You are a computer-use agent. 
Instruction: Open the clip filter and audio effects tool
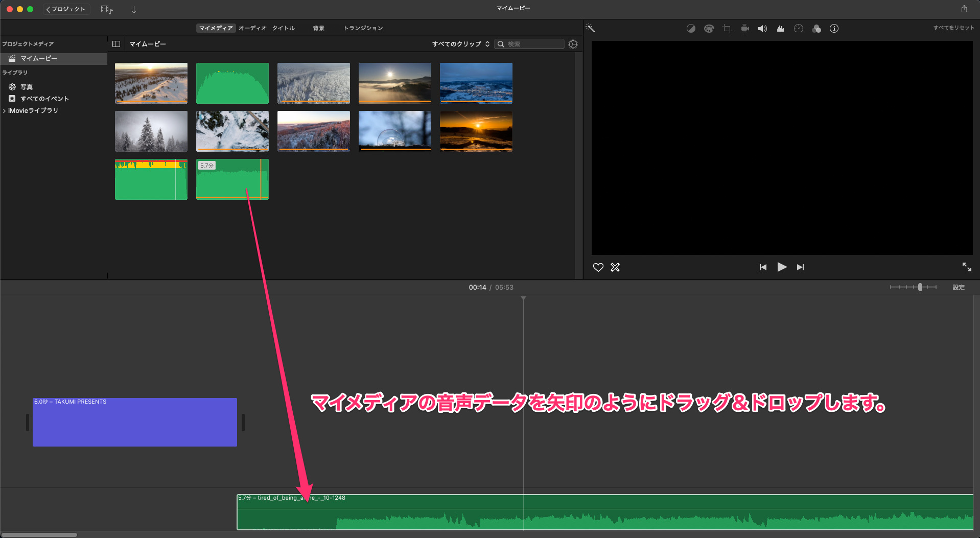[816, 29]
